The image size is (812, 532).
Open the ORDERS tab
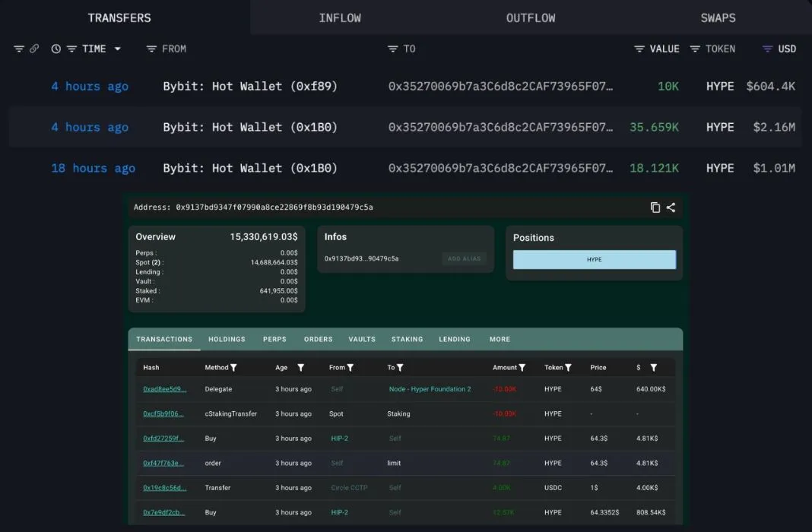(318, 339)
